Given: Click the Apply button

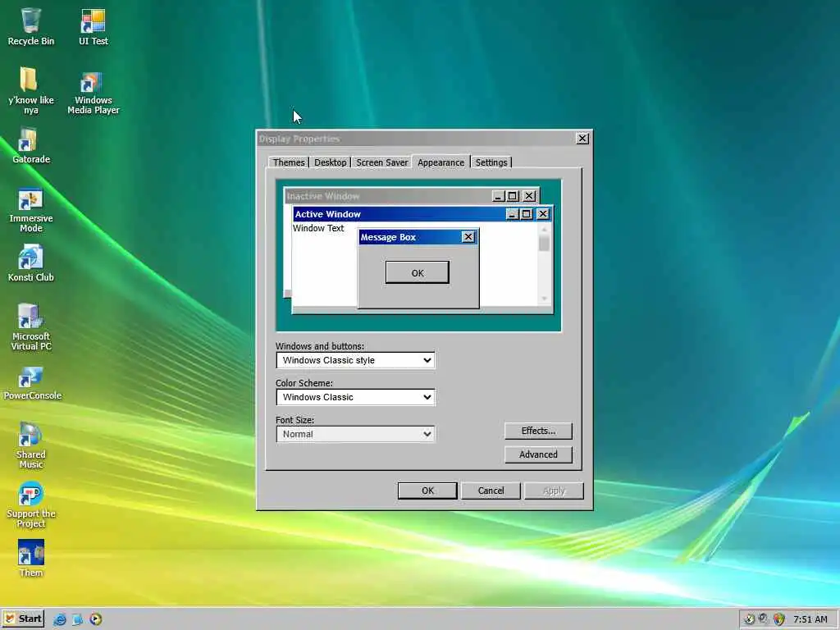Looking at the screenshot, I should tap(554, 491).
